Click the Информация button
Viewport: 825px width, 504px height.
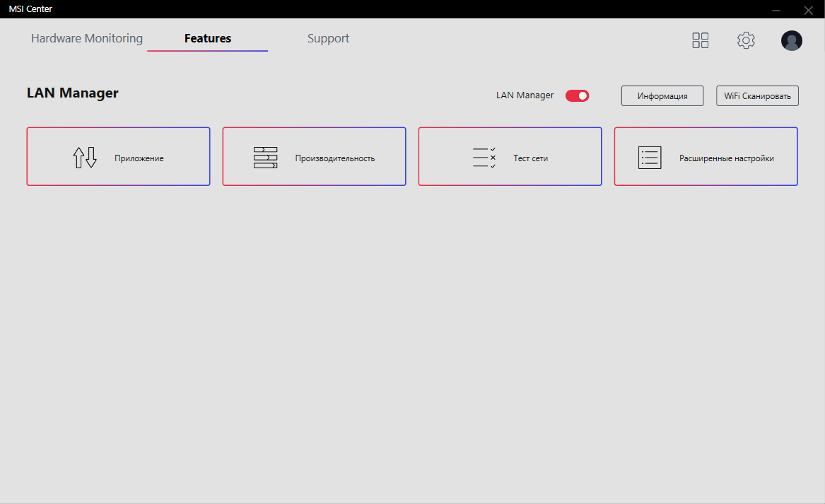(662, 95)
